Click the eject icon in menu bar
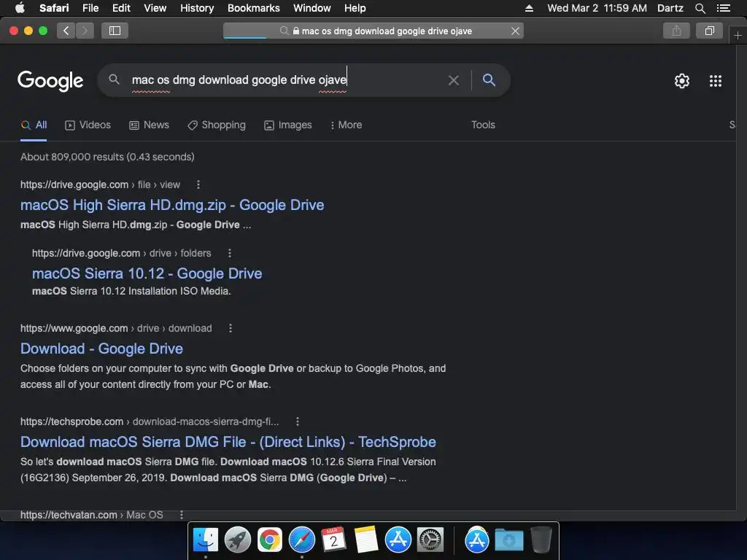The height and width of the screenshot is (560, 747). (x=529, y=8)
